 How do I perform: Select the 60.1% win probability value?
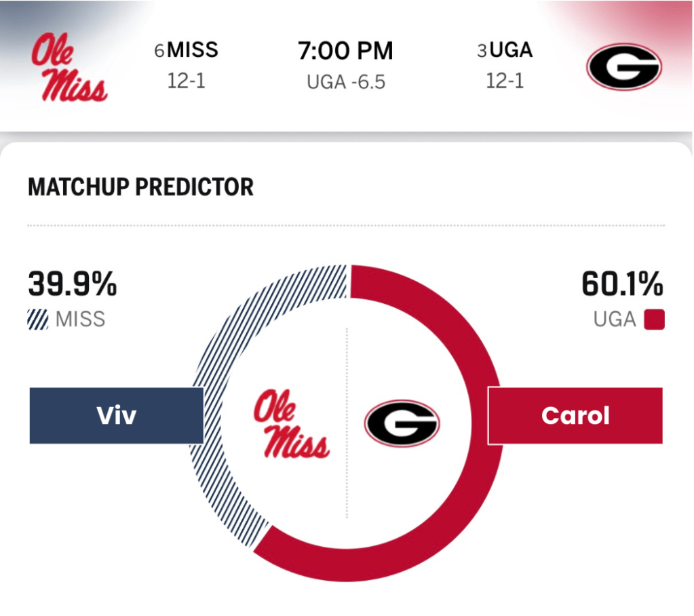pos(621,284)
